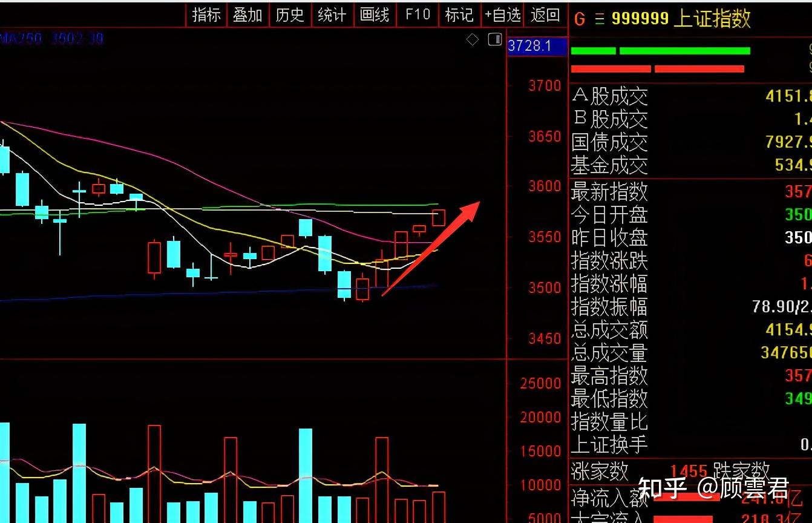Click the 最高指数 row

coord(691,375)
